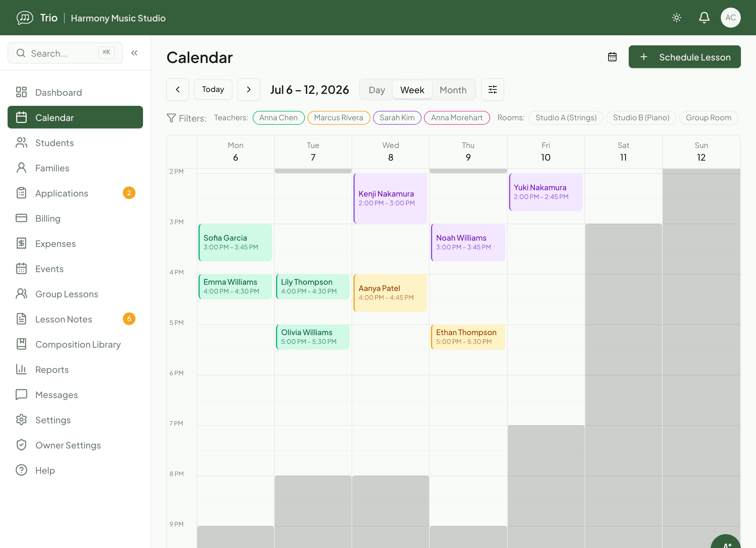Open Aanya Patel 4:00 PM lesson
756x548 pixels.
[390, 293]
